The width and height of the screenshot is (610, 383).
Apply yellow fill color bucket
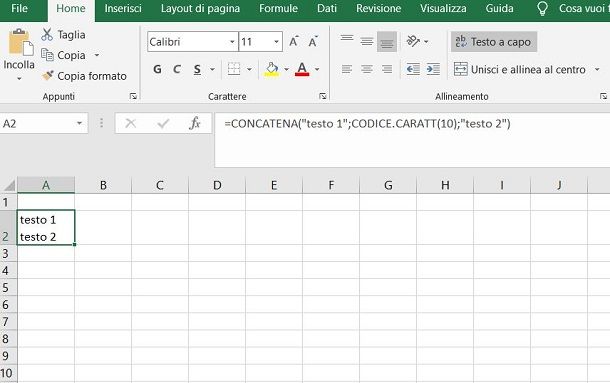click(x=272, y=69)
